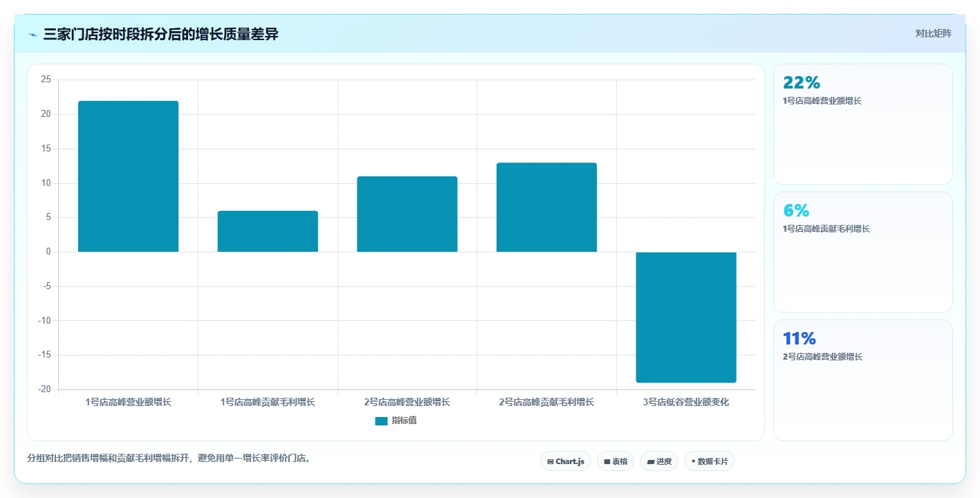The image size is (980, 498).
Task: Click the y-axis value 0
Action: click(x=48, y=252)
